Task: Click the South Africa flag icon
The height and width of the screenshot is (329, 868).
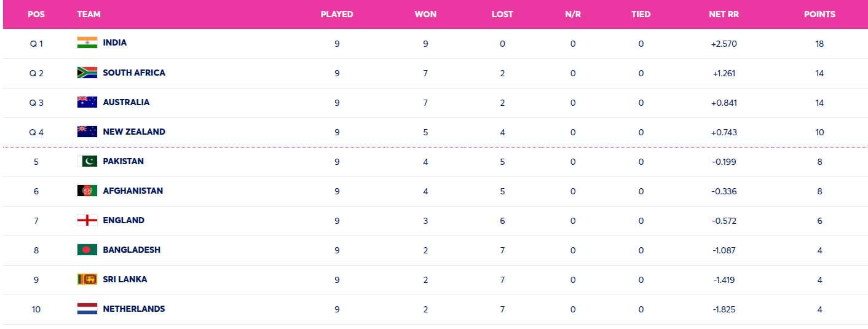Action: tap(87, 73)
